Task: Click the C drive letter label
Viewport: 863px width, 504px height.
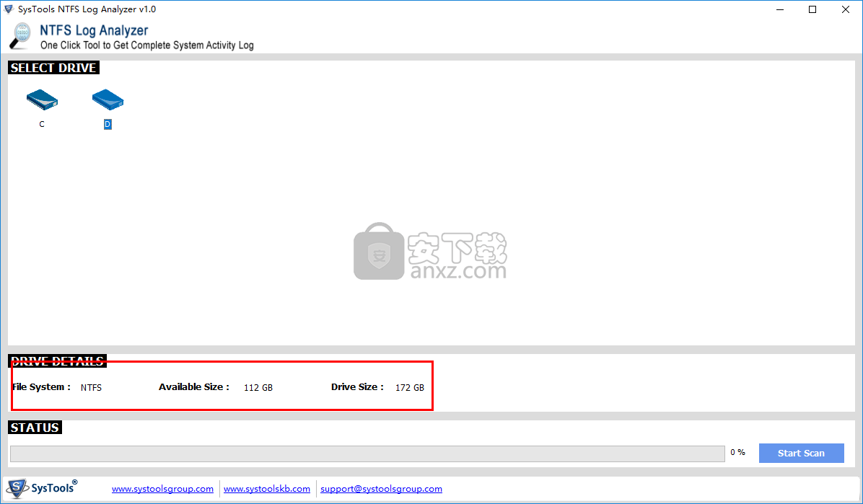Action: tap(42, 124)
